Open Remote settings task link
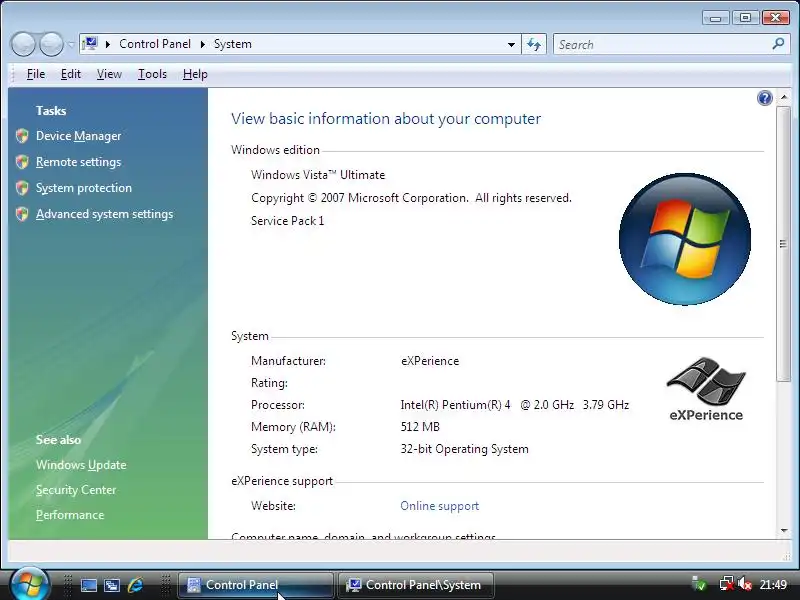The width and height of the screenshot is (800, 600). point(79,162)
